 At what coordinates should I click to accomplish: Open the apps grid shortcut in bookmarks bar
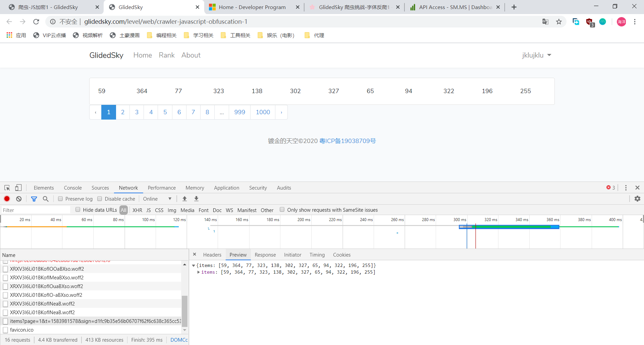pos(9,35)
